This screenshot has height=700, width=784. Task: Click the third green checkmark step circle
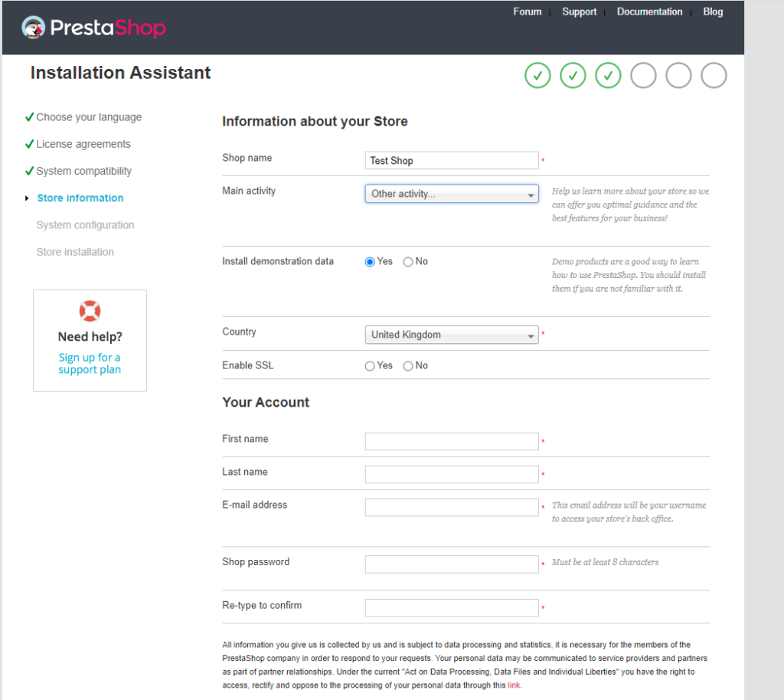(x=608, y=76)
